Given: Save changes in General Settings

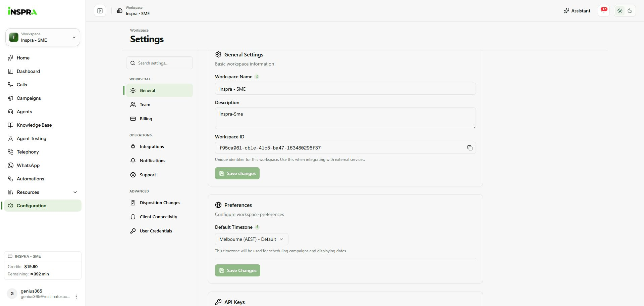Looking at the screenshot, I should click(x=237, y=173).
